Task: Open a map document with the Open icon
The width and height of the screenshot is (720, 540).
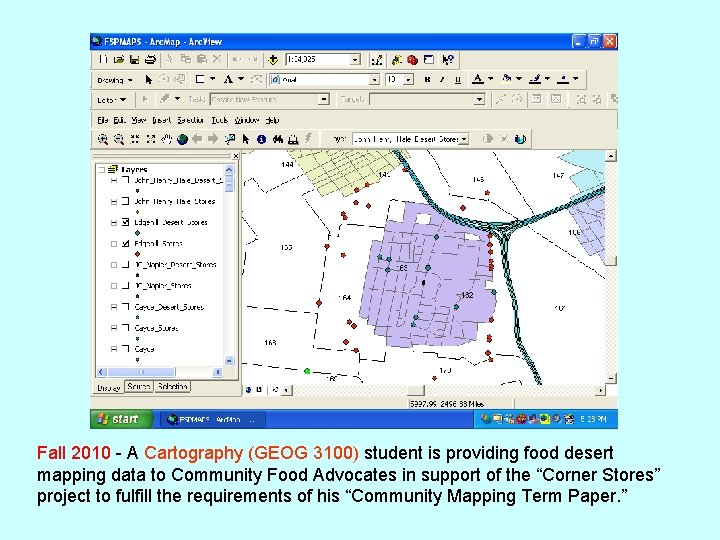Action: 119,59
